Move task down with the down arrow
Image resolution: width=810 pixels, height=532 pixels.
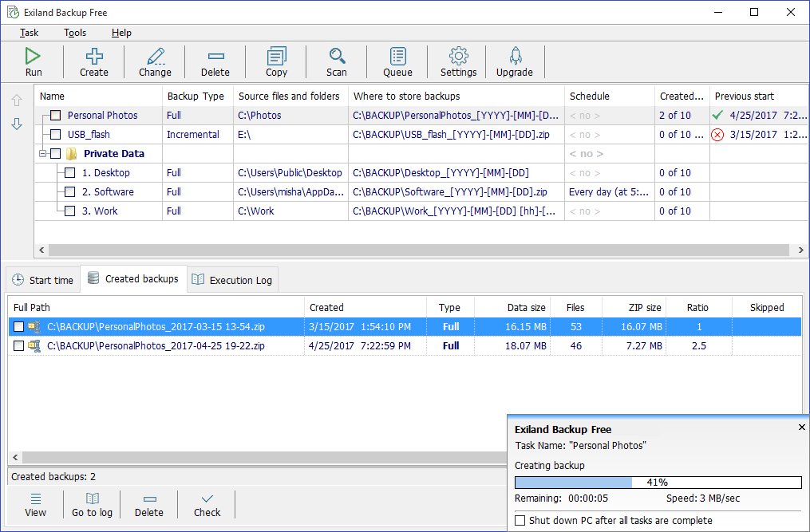tap(17, 124)
